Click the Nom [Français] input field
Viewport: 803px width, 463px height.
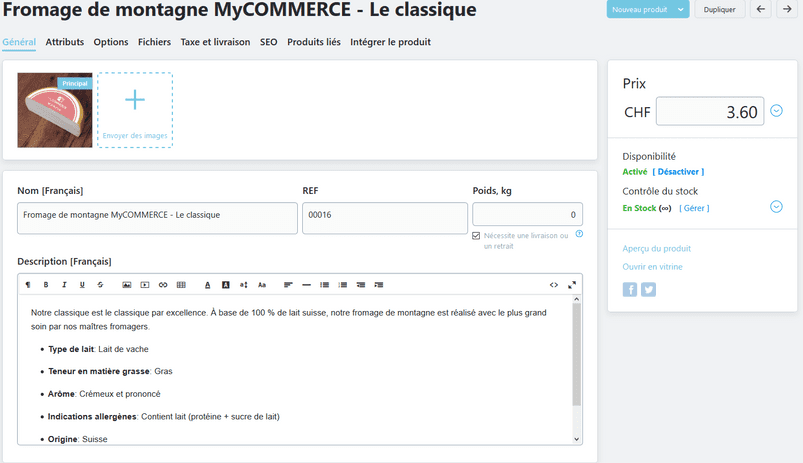[157, 218]
